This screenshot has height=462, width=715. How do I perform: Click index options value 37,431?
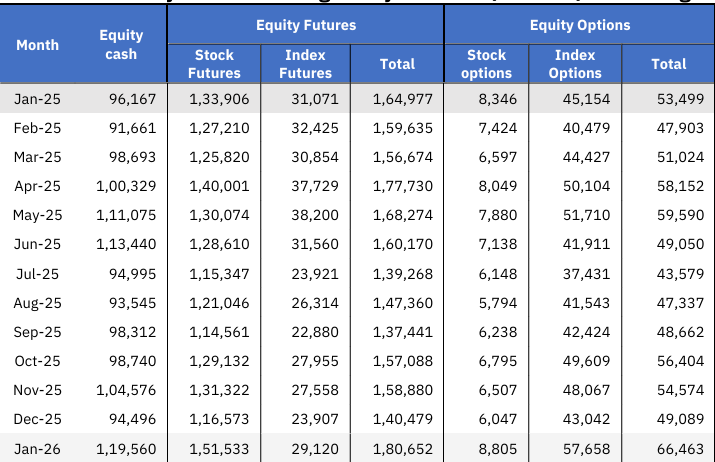(x=586, y=274)
